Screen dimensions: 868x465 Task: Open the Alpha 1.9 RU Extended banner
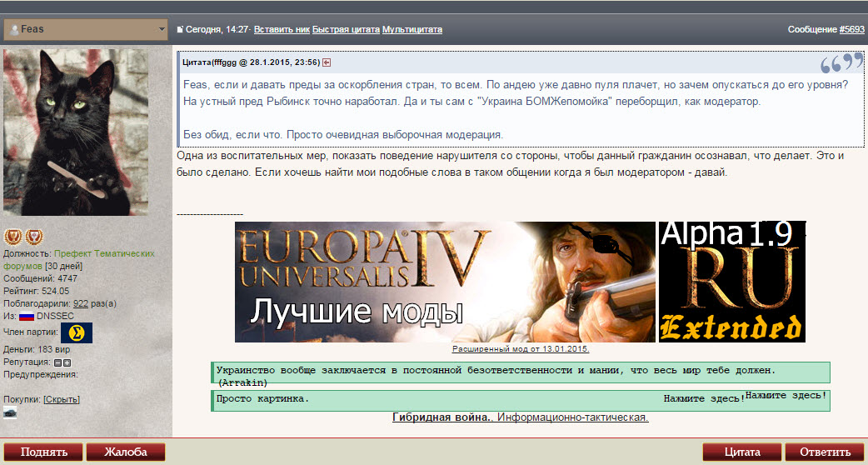(732, 282)
